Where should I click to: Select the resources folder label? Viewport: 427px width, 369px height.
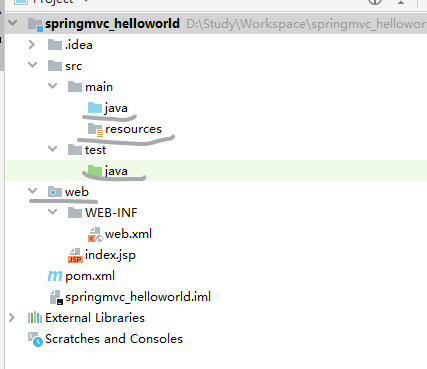[x=133, y=129]
